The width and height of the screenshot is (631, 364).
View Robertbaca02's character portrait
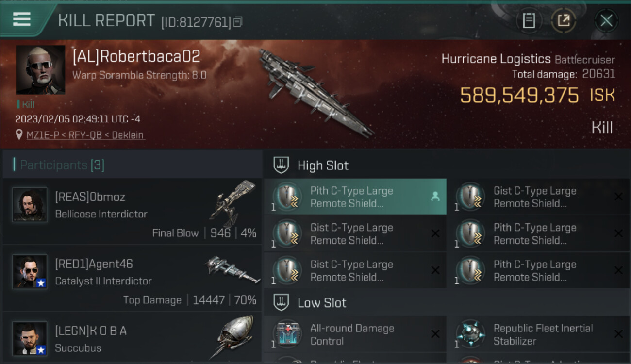tap(40, 70)
